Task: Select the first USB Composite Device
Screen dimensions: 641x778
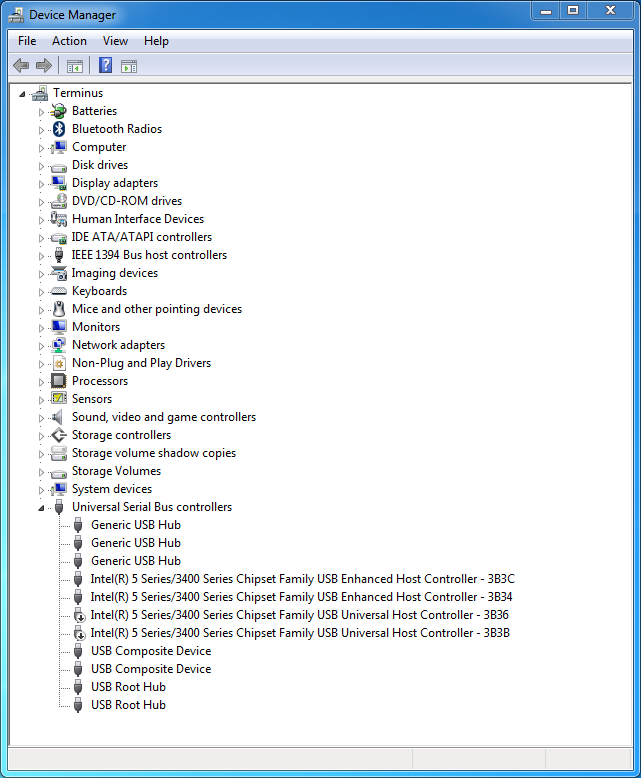Action: (x=151, y=651)
